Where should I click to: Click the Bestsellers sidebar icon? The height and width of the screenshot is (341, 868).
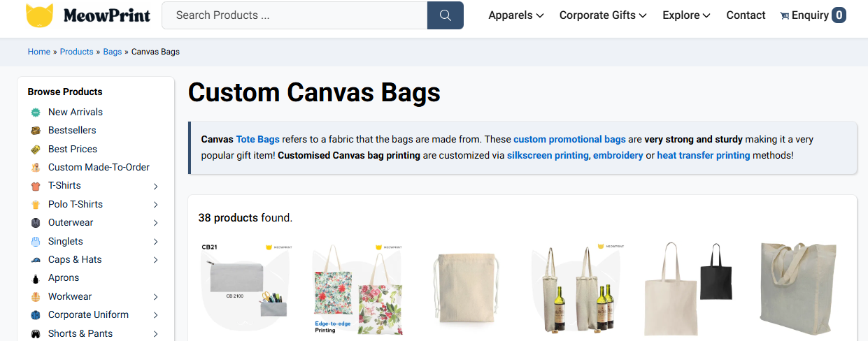click(x=36, y=131)
